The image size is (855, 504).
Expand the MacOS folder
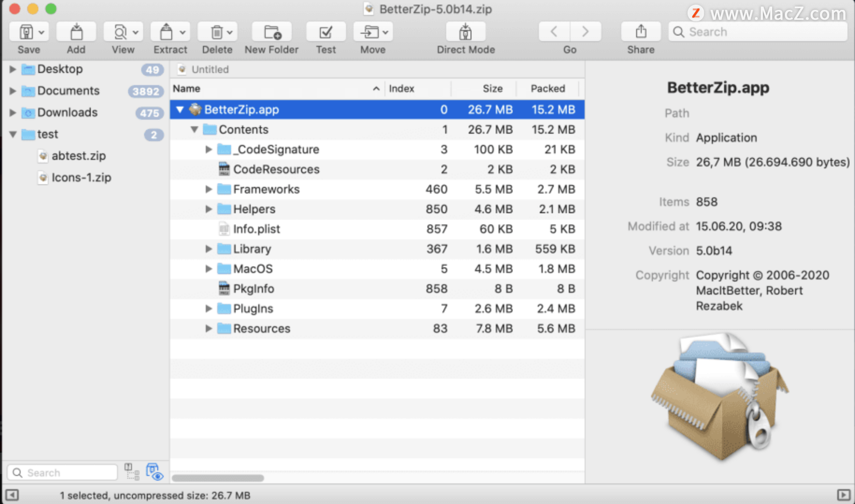pos(209,269)
